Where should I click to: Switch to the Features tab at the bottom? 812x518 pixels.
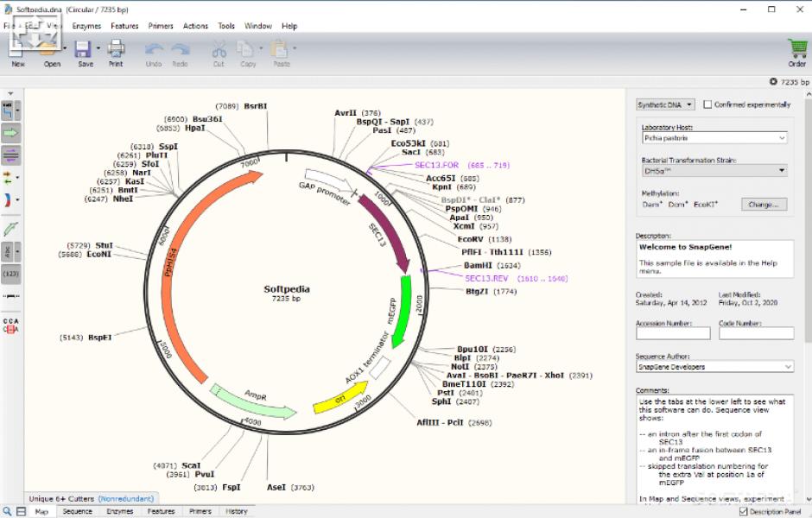[161, 511]
